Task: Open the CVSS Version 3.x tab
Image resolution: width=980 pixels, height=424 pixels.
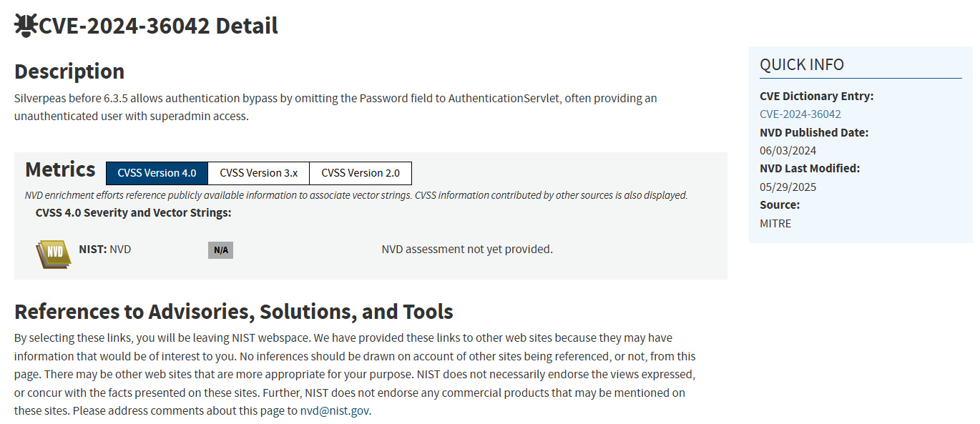Action: (258, 173)
